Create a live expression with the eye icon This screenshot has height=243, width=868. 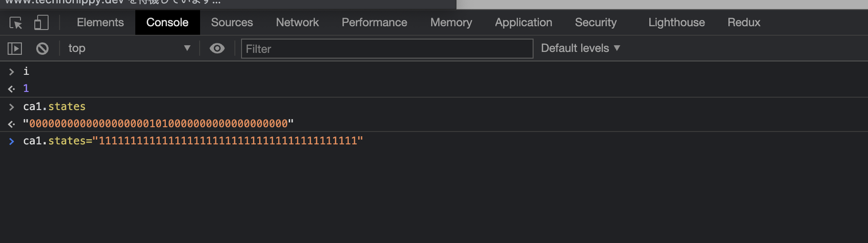[217, 48]
